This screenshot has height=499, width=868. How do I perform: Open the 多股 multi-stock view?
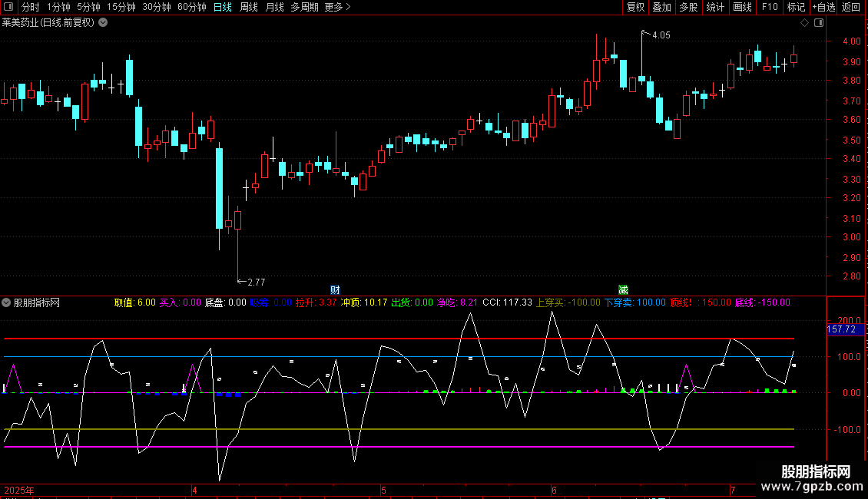pos(688,7)
